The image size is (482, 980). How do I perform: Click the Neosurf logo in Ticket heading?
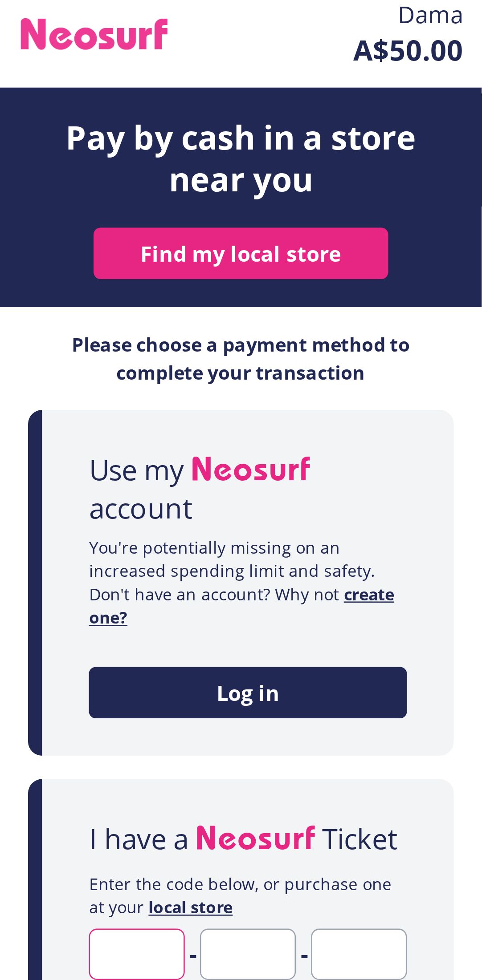pos(255,838)
